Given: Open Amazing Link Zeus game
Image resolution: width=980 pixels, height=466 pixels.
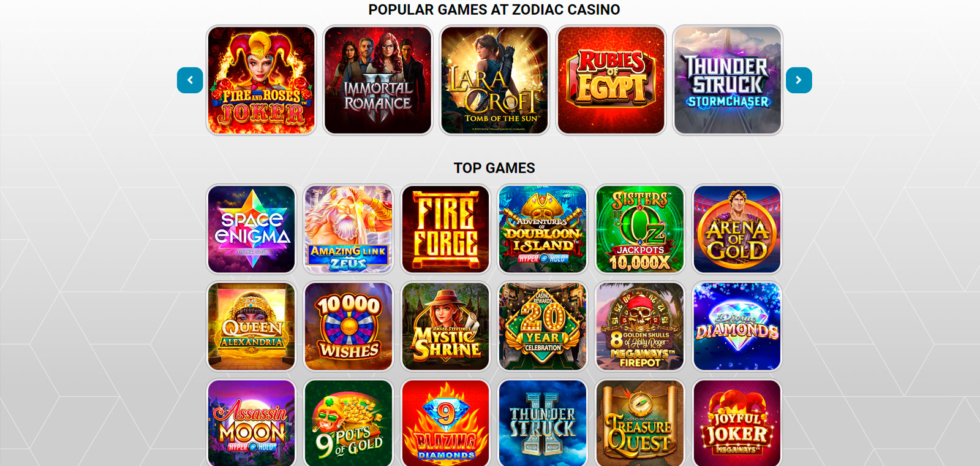Looking at the screenshot, I should (349, 229).
